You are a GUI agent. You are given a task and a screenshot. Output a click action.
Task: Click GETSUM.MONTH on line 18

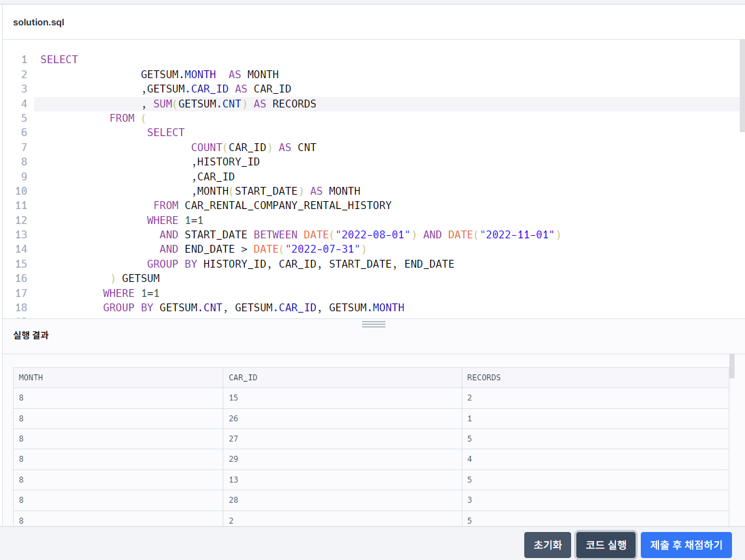367,308
